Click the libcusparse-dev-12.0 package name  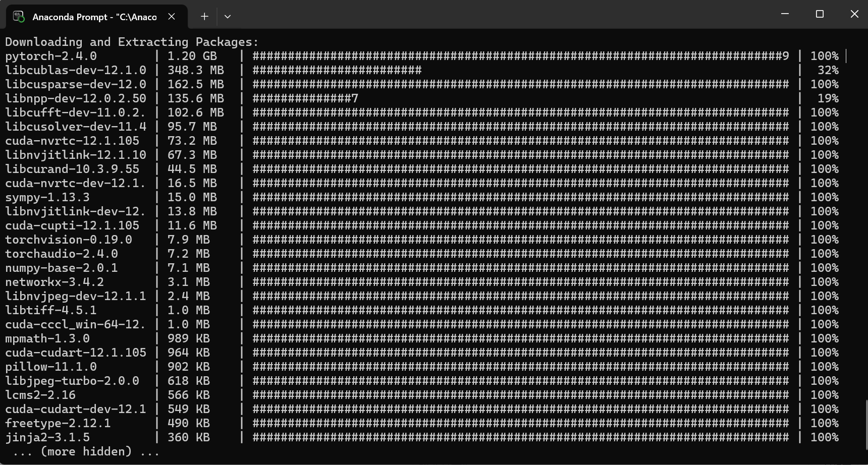76,84
